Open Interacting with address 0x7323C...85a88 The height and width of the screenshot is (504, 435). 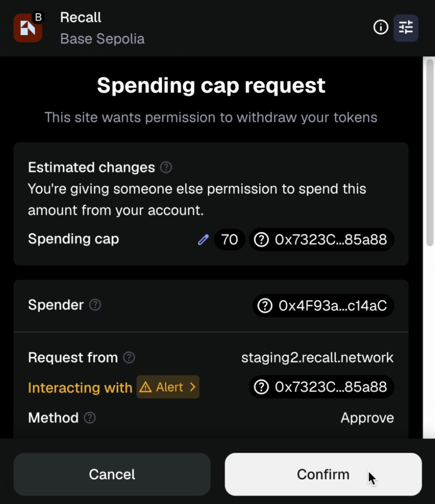pyautogui.click(x=321, y=387)
